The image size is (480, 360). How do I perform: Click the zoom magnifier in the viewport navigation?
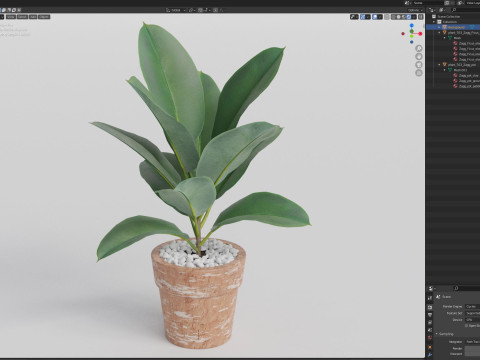[419, 48]
